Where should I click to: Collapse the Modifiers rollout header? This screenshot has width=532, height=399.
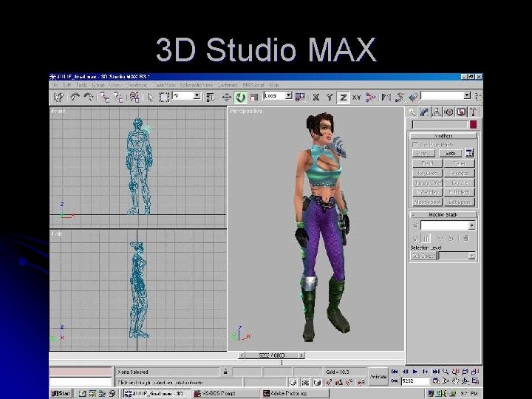click(443, 136)
